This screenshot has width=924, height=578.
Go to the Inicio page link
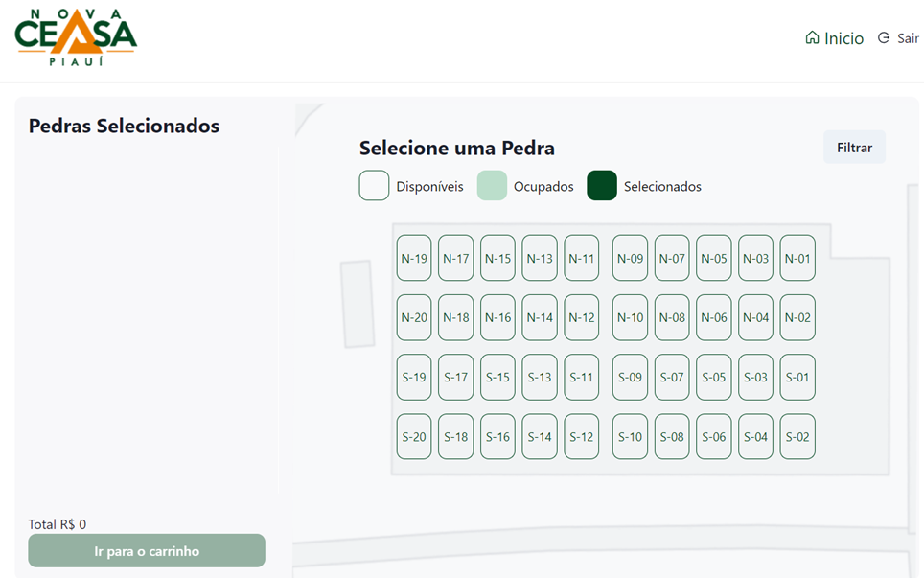[844, 38]
